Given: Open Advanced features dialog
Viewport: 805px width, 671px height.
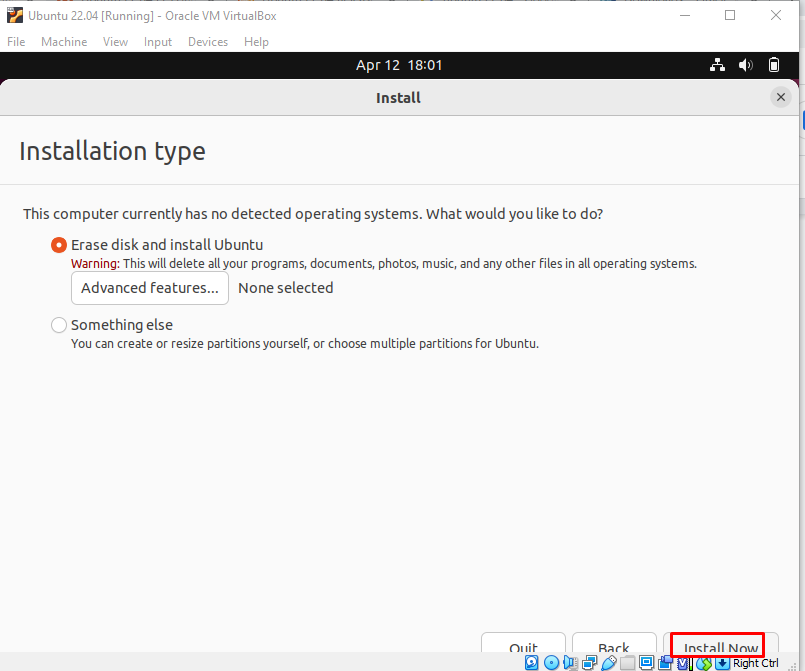Looking at the screenshot, I should 150,288.
